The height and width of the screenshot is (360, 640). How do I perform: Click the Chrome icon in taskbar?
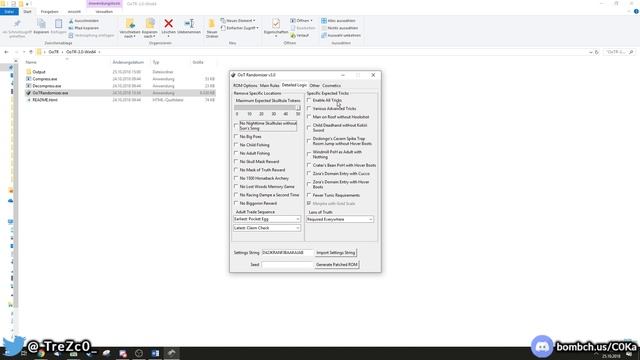point(41,353)
